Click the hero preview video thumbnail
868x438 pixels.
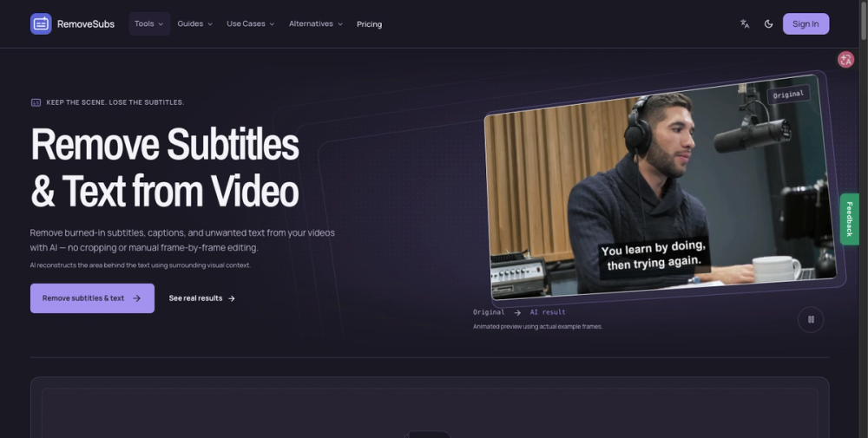point(660,187)
